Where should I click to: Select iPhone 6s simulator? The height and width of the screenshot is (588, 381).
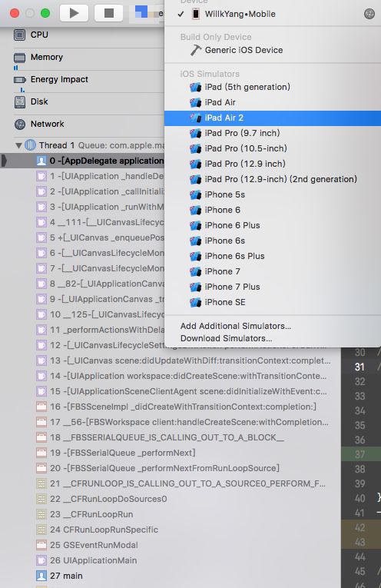(273, 241)
